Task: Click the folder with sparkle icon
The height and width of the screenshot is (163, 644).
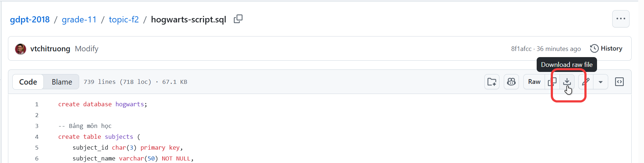Action: pyautogui.click(x=492, y=82)
